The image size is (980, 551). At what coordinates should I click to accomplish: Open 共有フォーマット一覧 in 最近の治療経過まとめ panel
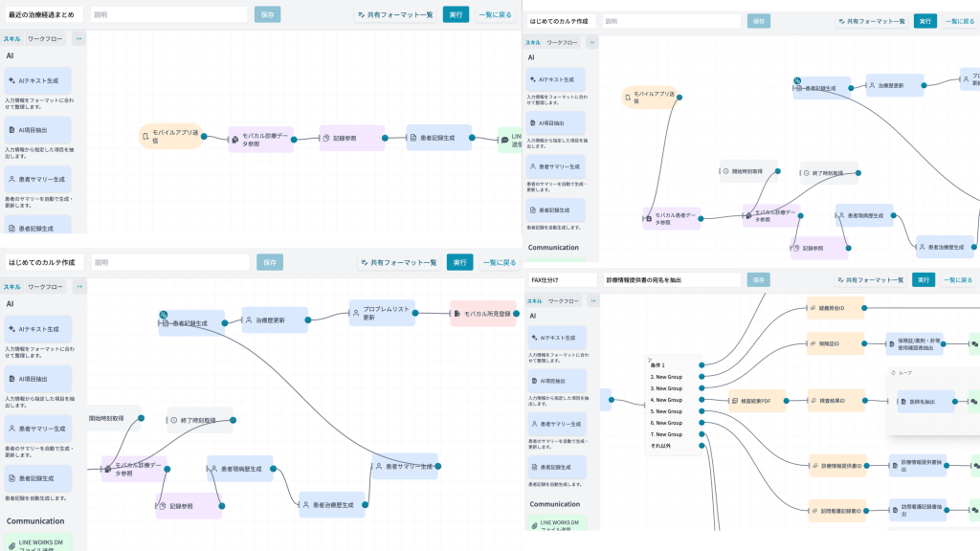(x=396, y=14)
